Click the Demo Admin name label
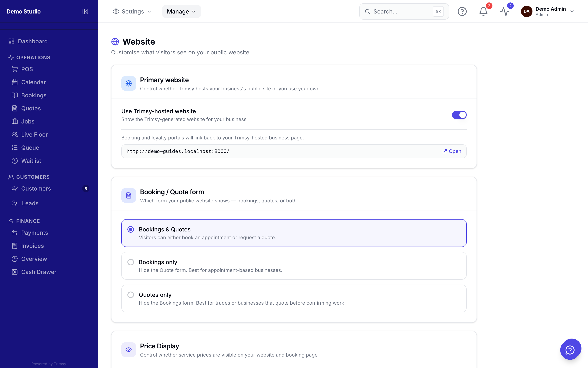Viewport: 588px width, 368px height. [x=551, y=9]
